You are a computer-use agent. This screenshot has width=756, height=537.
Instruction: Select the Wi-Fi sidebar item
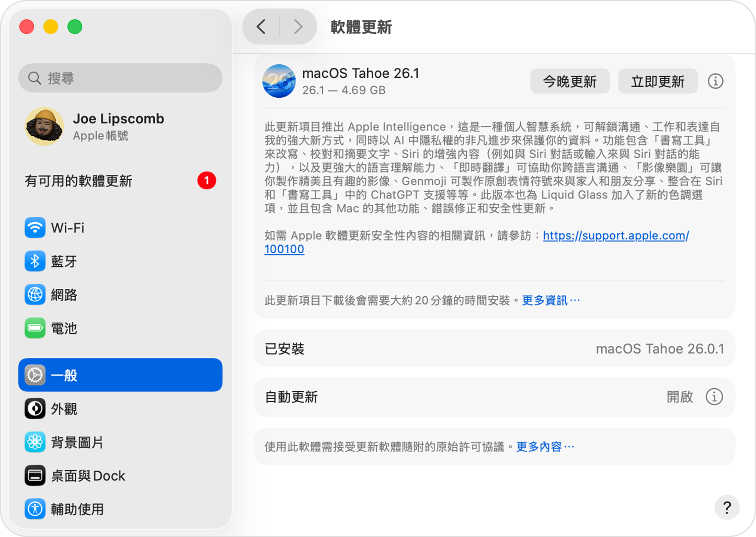[x=120, y=228]
